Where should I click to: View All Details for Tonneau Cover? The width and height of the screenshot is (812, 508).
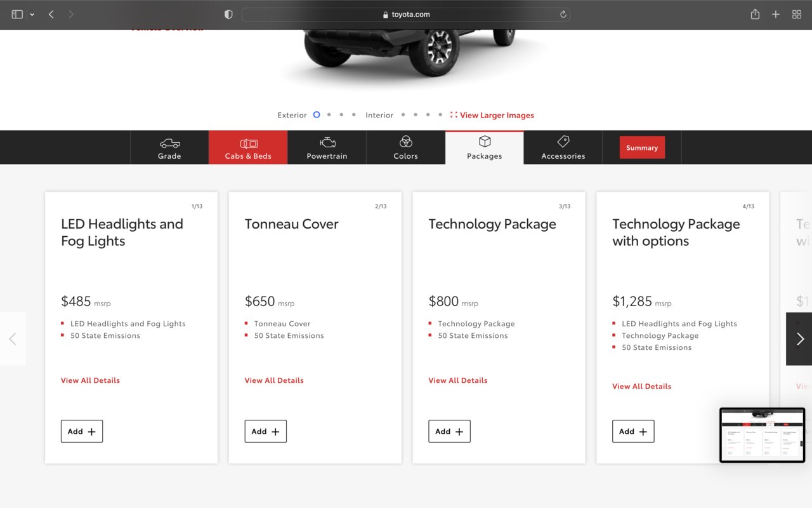pyautogui.click(x=274, y=380)
